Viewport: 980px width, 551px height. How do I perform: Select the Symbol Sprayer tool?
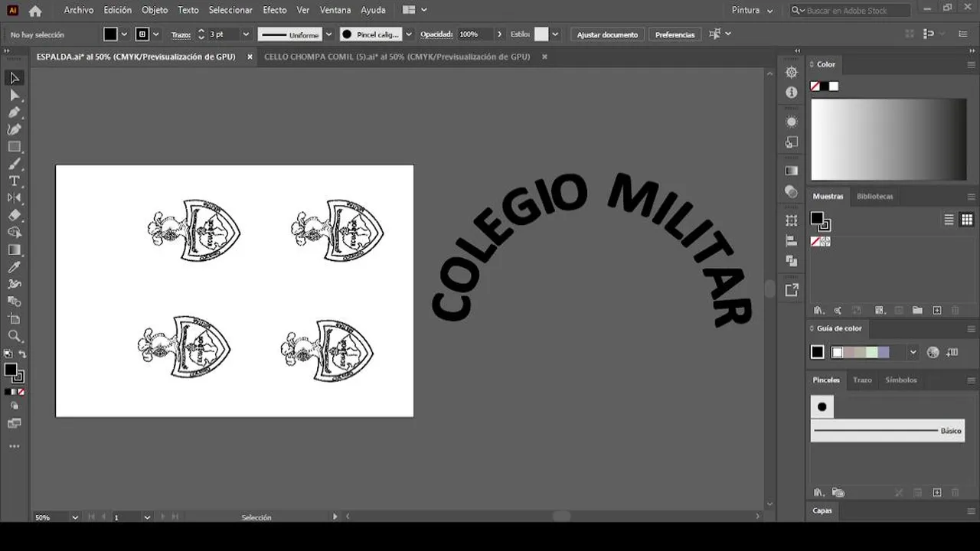pyautogui.click(x=14, y=301)
